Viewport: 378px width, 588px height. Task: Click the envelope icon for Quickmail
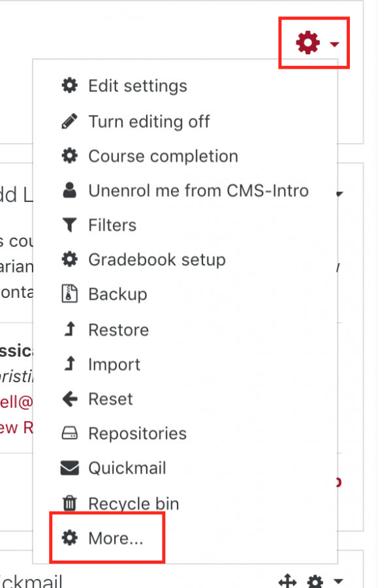pos(70,468)
